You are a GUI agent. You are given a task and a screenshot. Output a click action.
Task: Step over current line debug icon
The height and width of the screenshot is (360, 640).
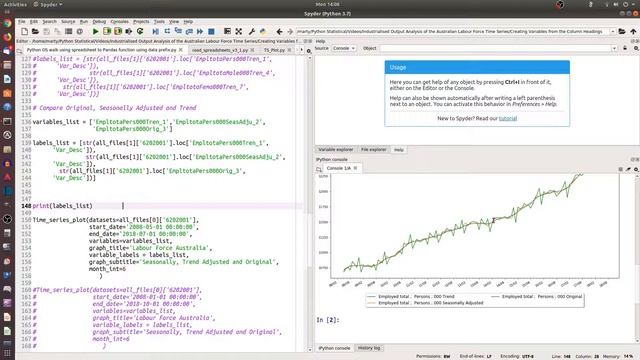tap(167, 31)
